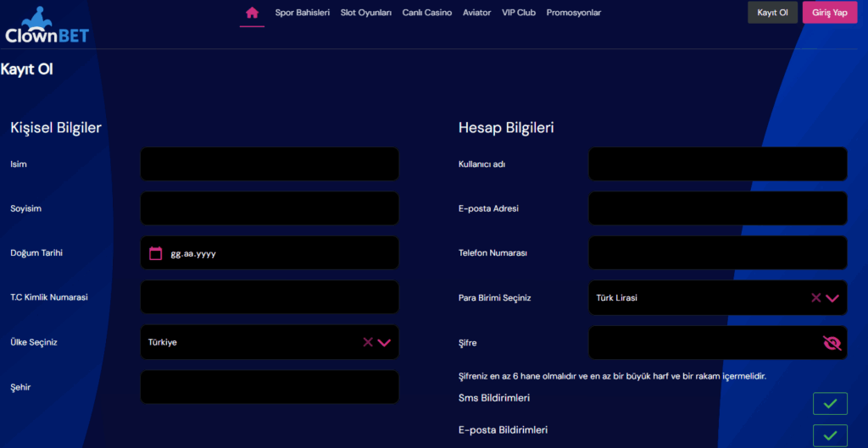Open the Türkiye country combo box
The height and width of the screenshot is (448, 868).
point(270,342)
